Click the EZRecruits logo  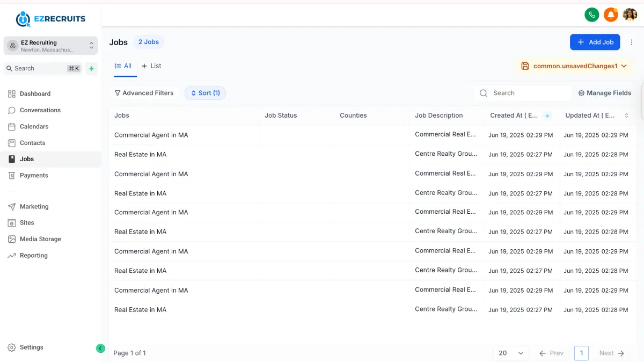[50, 19]
